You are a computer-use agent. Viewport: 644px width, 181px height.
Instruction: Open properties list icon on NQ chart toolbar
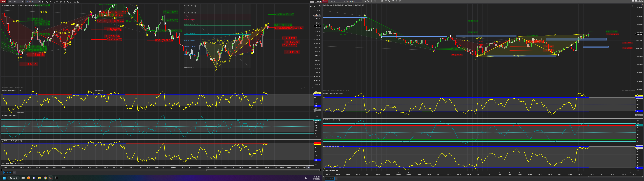400,1
